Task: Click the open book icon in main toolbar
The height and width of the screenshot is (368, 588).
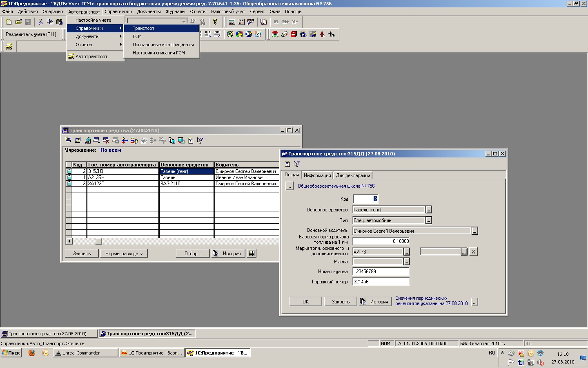Action: [263, 22]
